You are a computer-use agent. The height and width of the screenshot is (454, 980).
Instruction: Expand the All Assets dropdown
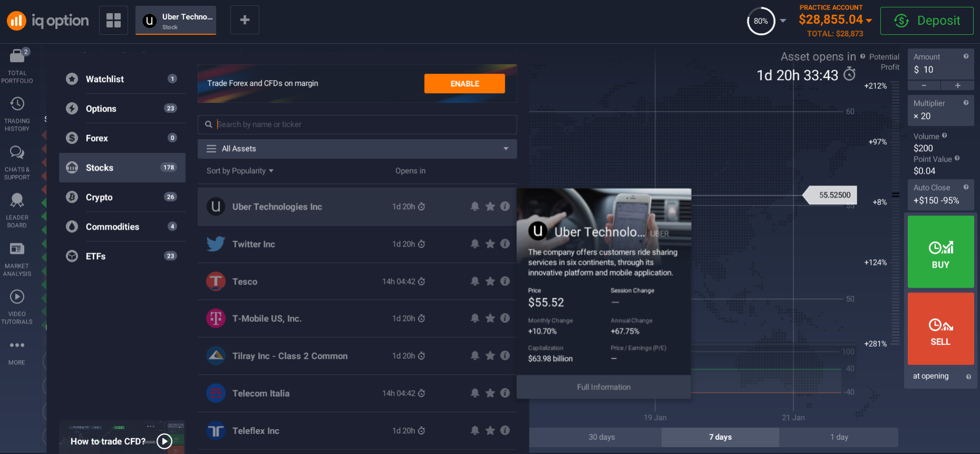pyautogui.click(x=357, y=149)
